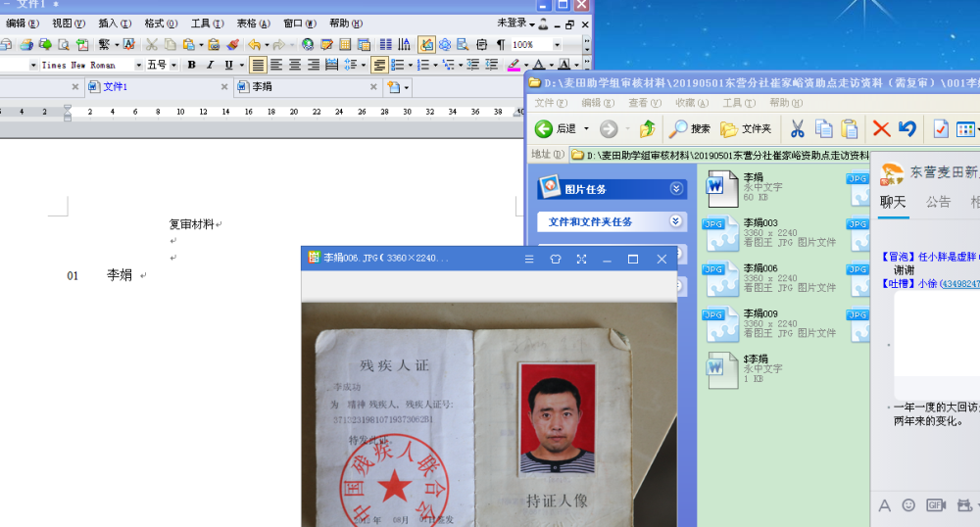Click the bulleted list icon
The width and height of the screenshot is (980, 527).
coord(398,65)
